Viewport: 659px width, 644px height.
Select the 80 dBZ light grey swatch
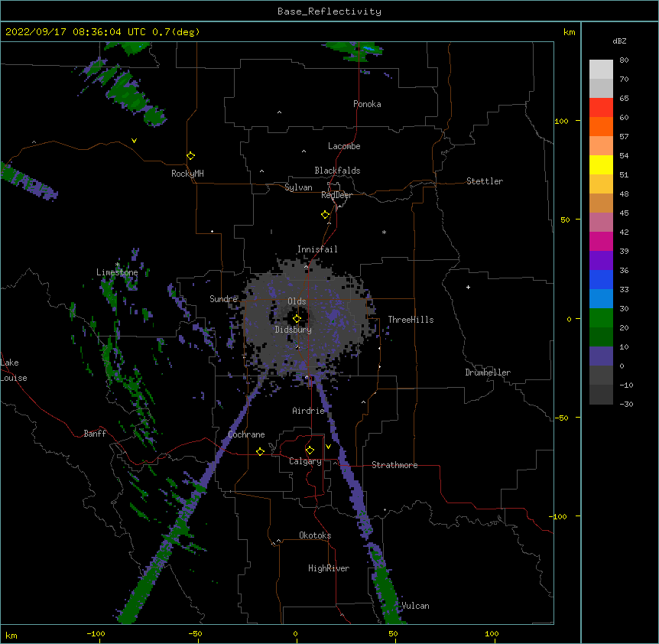click(x=601, y=70)
